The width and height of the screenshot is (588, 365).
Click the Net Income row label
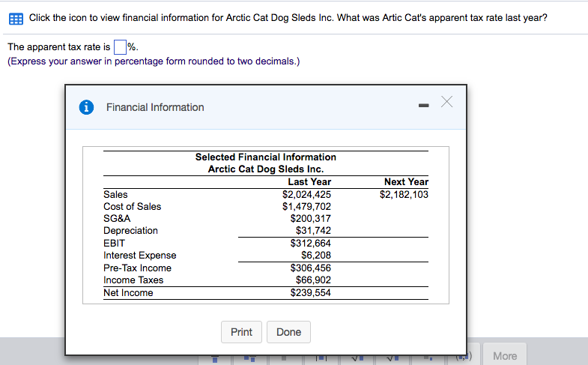[x=128, y=292]
